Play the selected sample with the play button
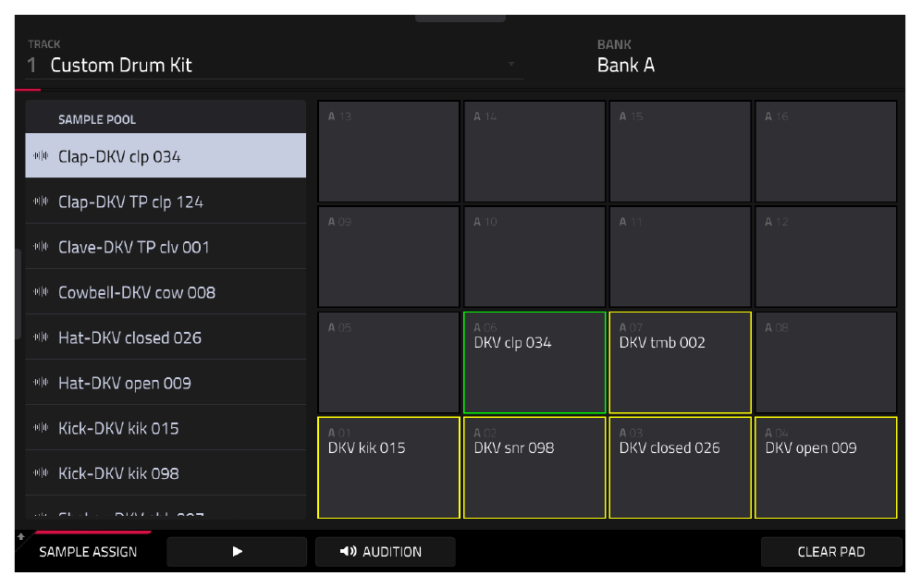 tap(237, 552)
